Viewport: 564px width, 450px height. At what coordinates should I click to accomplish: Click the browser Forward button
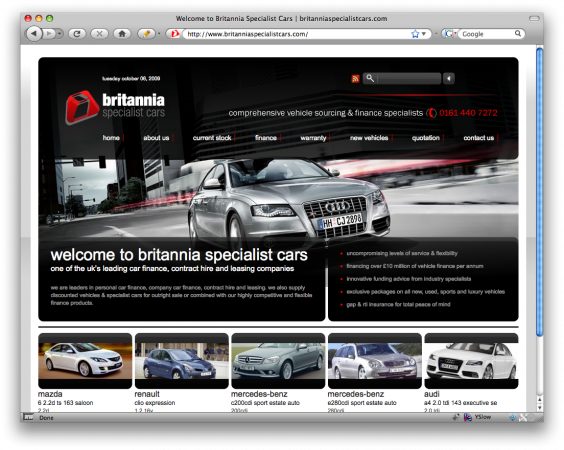click(49, 34)
